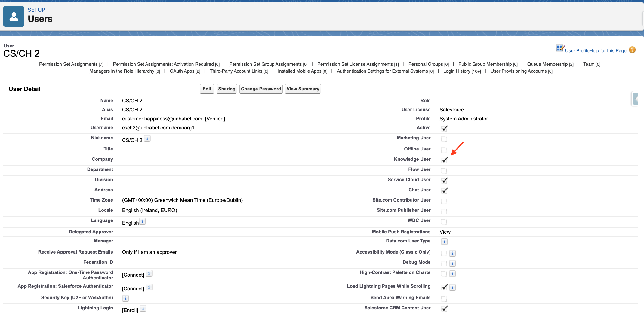
Task: Click the Users setup header icon
Action: (x=14, y=17)
